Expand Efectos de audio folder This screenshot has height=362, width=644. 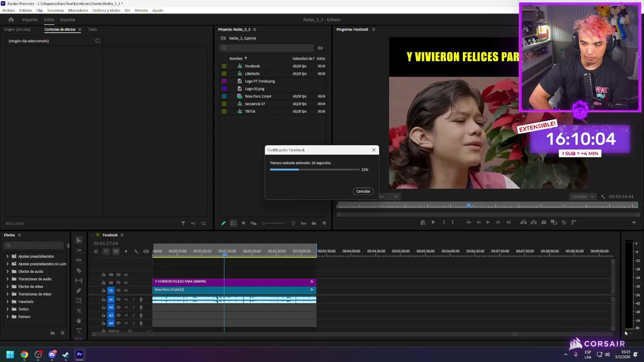(x=8, y=271)
